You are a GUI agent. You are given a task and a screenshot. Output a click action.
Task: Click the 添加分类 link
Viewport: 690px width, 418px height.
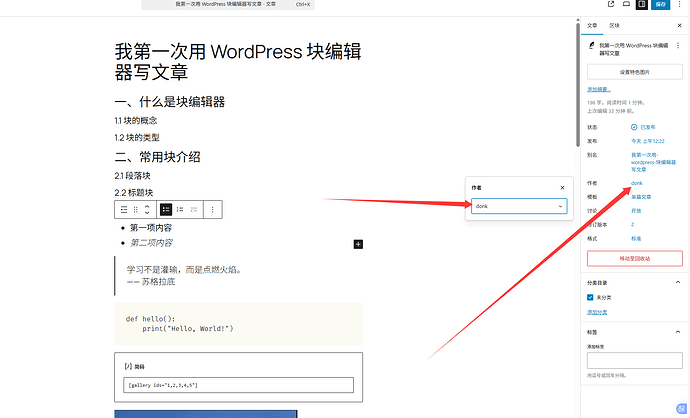[x=597, y=312]
